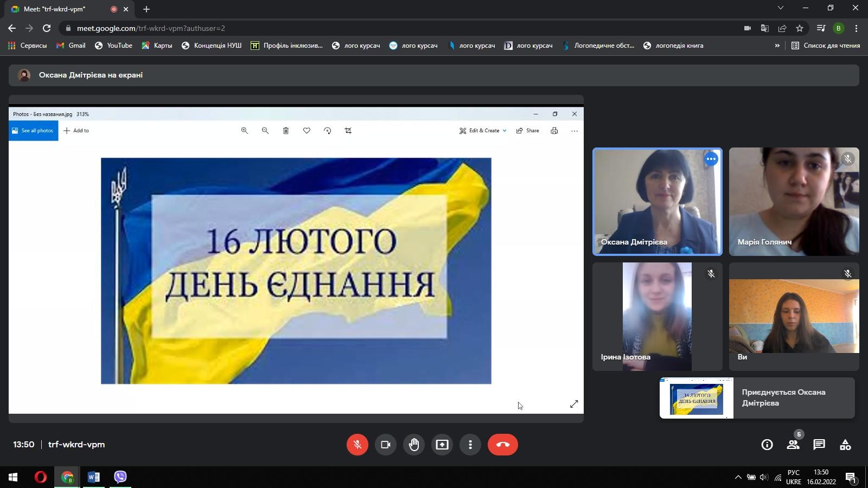Turn off the camera in Meet
Image resolution: width=868 pixels, height=488 pixels.
pyautogui.click(x=386, y=445)
